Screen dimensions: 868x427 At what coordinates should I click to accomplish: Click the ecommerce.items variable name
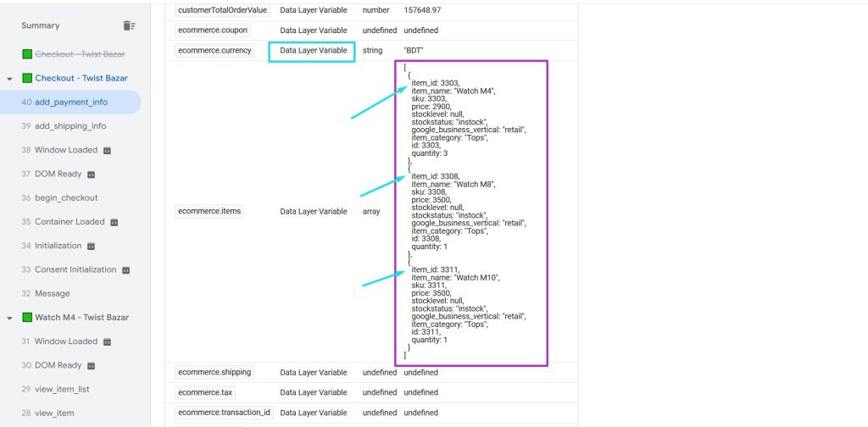tap(209, 211)
